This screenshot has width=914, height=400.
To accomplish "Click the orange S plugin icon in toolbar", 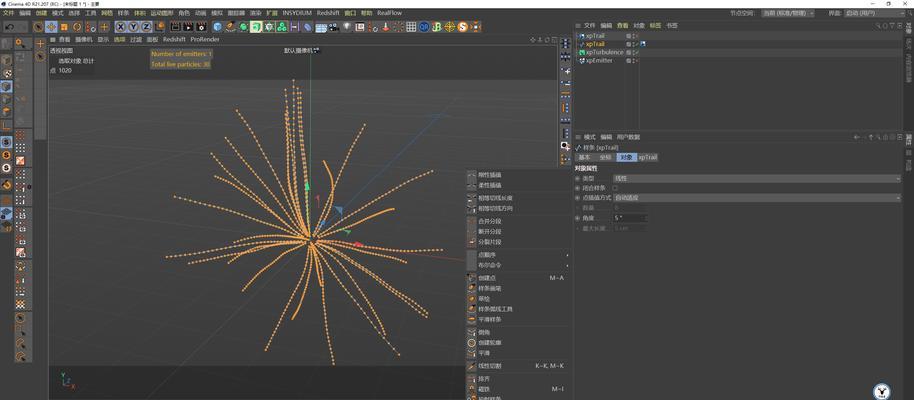I will pos(463,26).
